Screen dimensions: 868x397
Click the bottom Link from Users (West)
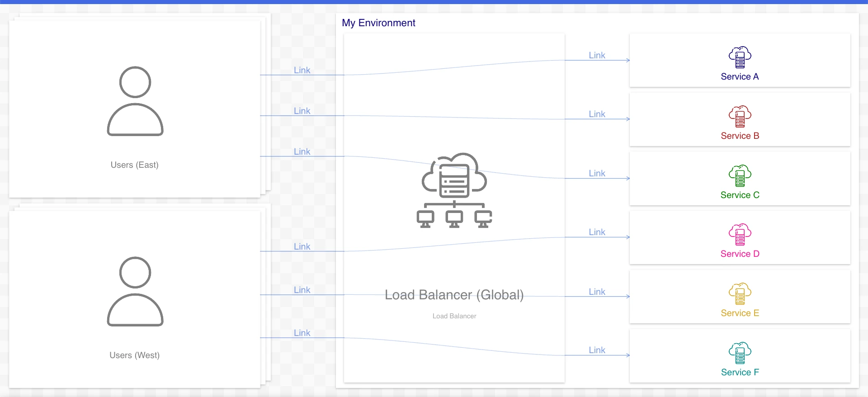point(302,333)
